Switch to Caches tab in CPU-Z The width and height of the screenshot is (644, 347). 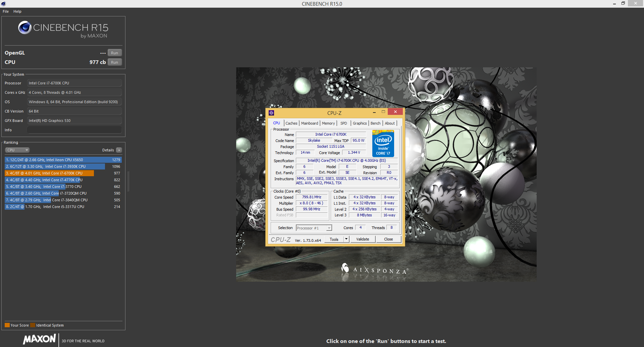(291, 123)
